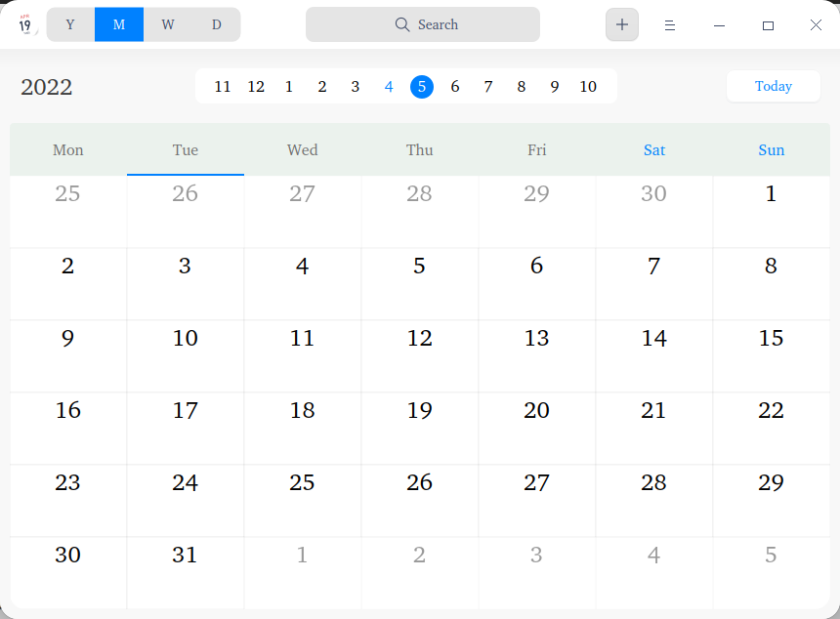The image size is (840, 619).
Task: Close the calendar window
Action: click(816, 25)
